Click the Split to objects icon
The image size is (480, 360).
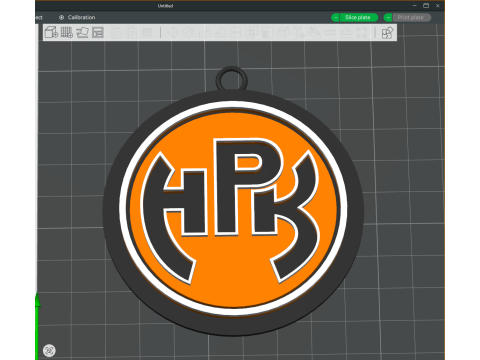coord(117,32)
